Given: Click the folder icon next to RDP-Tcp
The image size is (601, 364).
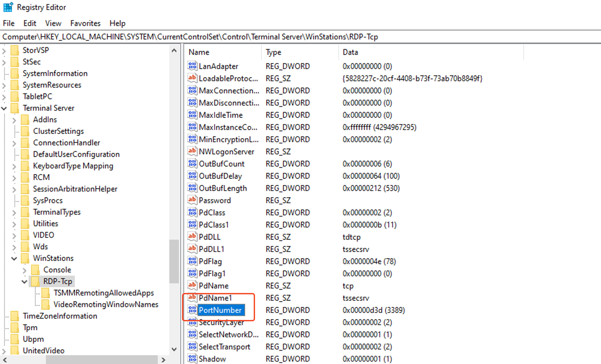Looking at the screenshot, I should coord(36,281).
